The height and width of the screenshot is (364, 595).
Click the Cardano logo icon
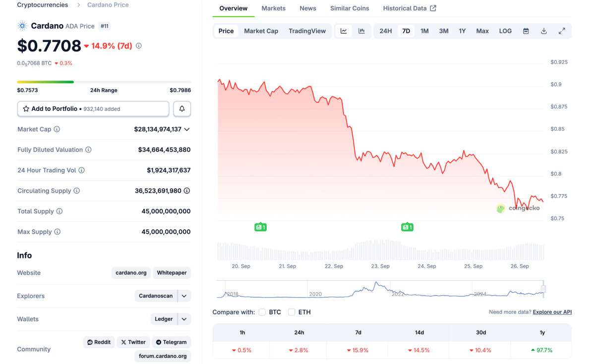click(x=22, y=26)
